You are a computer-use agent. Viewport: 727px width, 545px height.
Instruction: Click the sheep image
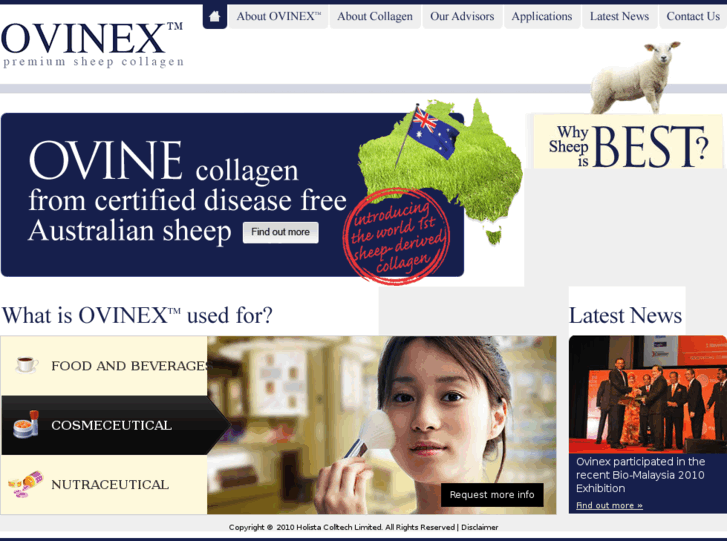pos(635,77)
